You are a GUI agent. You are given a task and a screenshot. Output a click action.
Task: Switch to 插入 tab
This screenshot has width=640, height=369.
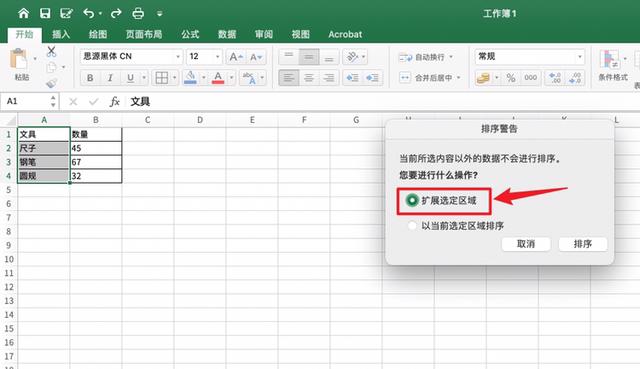coord(61,34)
